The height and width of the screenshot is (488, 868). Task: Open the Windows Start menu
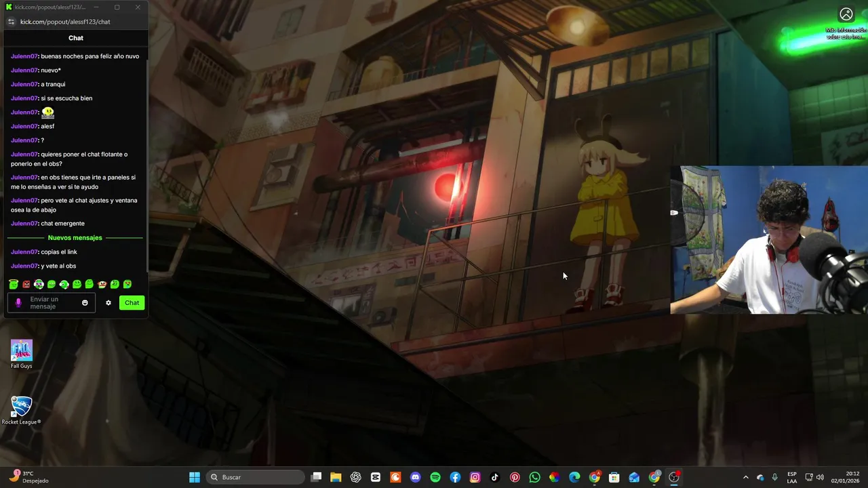click(195, 477)
